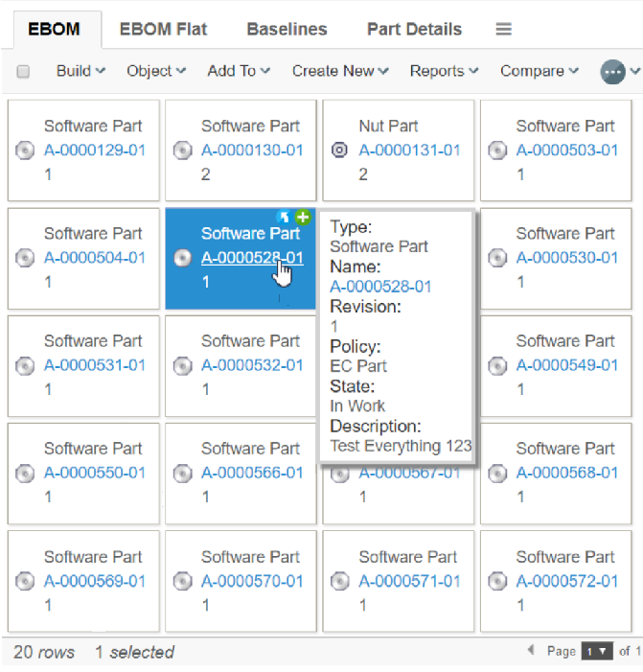
Task: Click the Nut Part icon for A-0000131-01
Action: [x=338, y=151]
